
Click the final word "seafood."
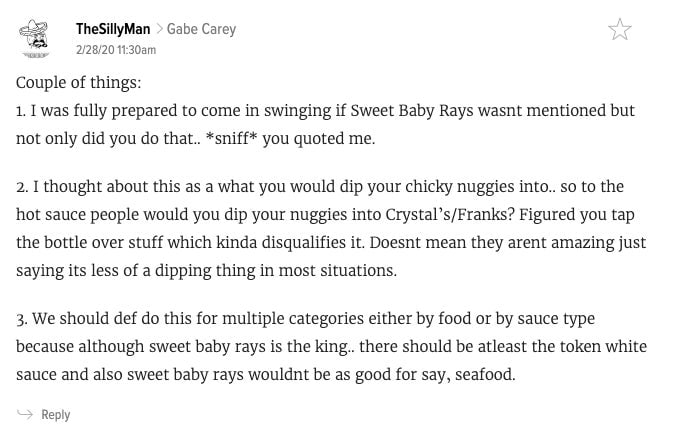coord(485,374)
